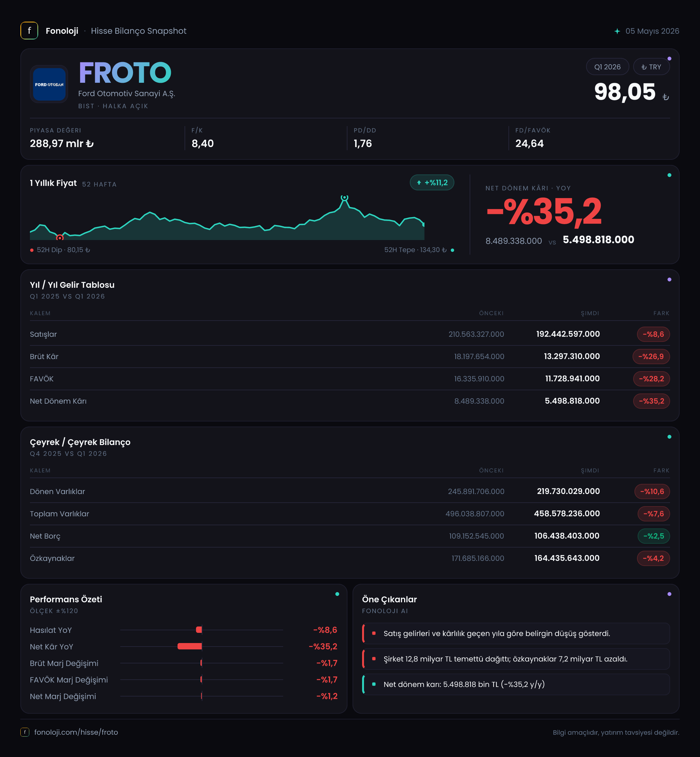Click the Piyasa Değeri value 288,97 mlr ₺
This screenshot has width=700, height=757.
62,144
